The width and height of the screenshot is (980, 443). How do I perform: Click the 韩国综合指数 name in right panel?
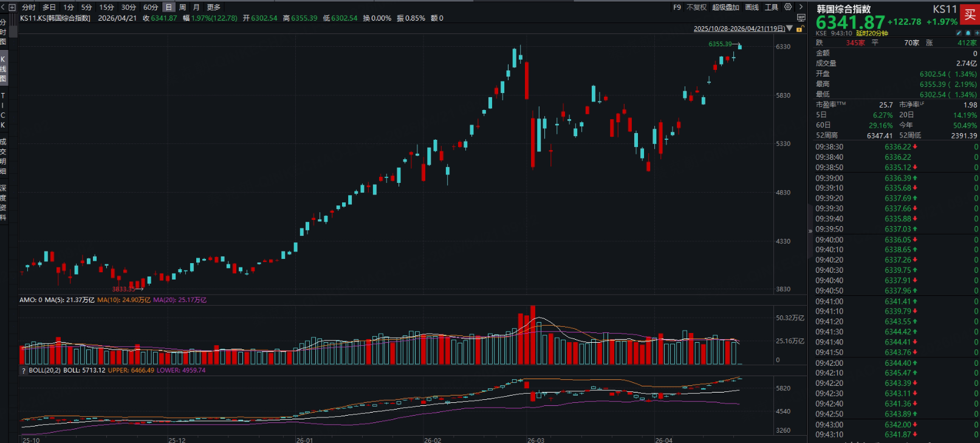click(843, 9)
